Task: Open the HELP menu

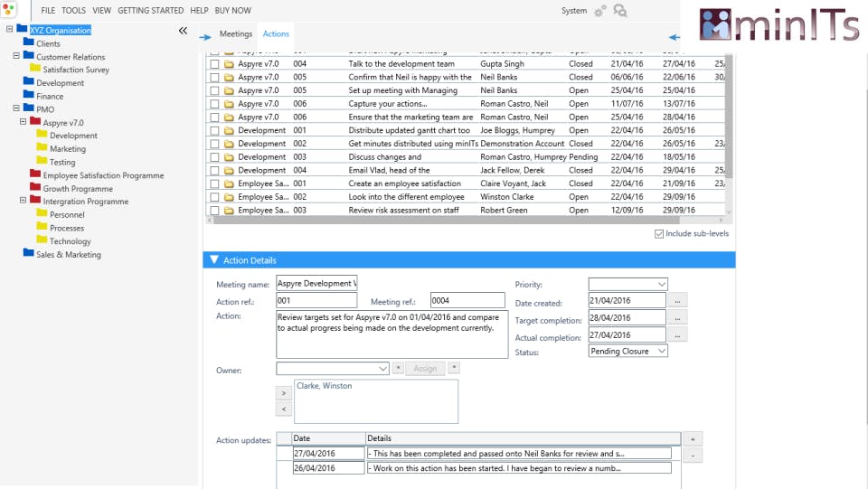Action: click(x=199, y=11)
